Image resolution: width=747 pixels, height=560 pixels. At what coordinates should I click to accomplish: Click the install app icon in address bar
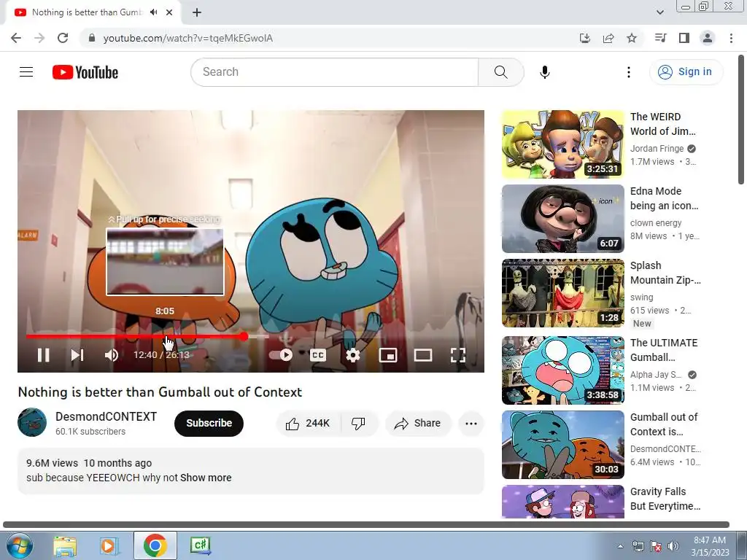(x=584, y=38)
